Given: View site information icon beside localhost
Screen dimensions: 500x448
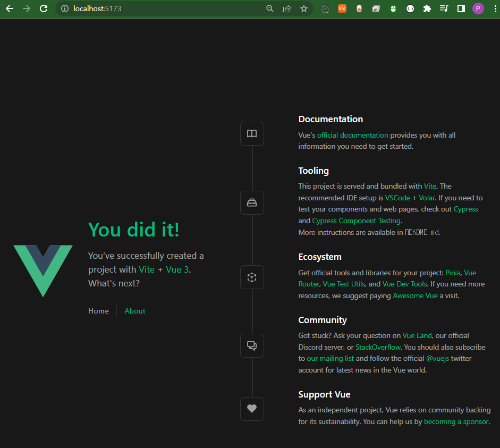Looking at the screenshot, I should (x=65, y=9).
